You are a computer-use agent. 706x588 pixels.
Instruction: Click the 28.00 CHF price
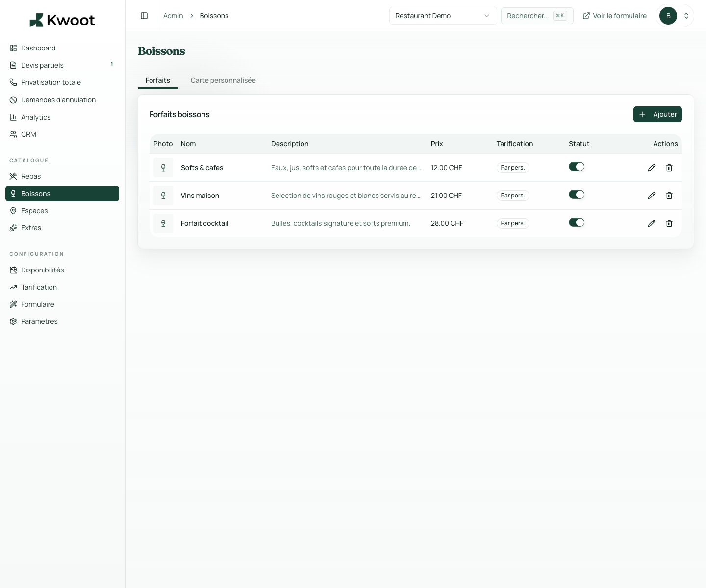pos(447,223)
